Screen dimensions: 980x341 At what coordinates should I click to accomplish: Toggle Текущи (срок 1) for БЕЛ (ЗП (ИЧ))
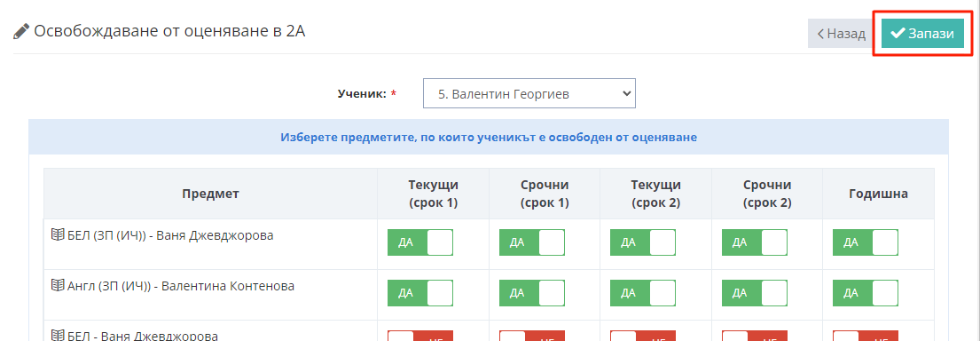pyautogui.click(x=420, y=242)
